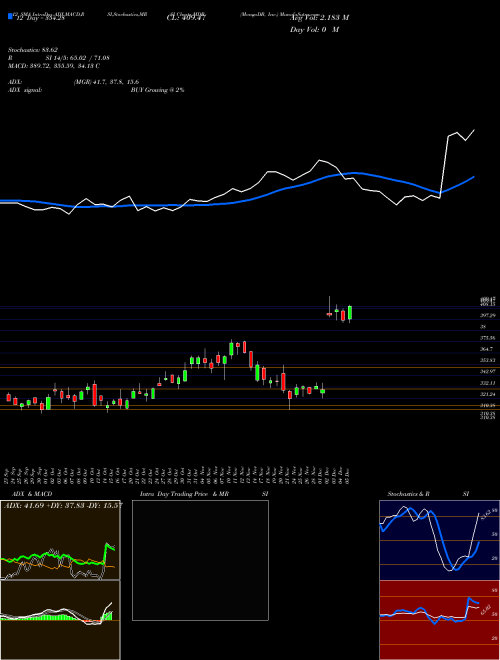
Task: Click the 'Stochastics & R' panel title
Action: point(409,494)
